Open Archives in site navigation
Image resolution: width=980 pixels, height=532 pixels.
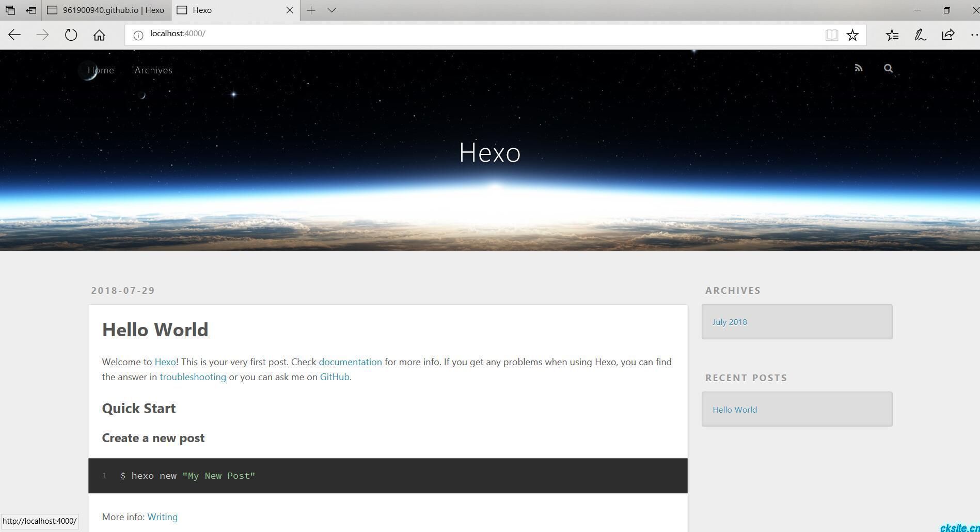click(153, 70)
